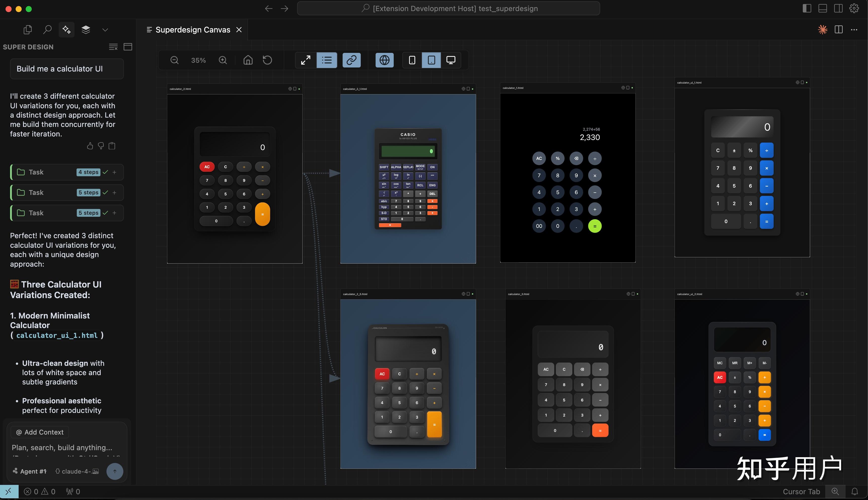Screen dimensions: 868x500
Task: Toggle the globe button in canvas toolbar
Action: coord(384,60)
